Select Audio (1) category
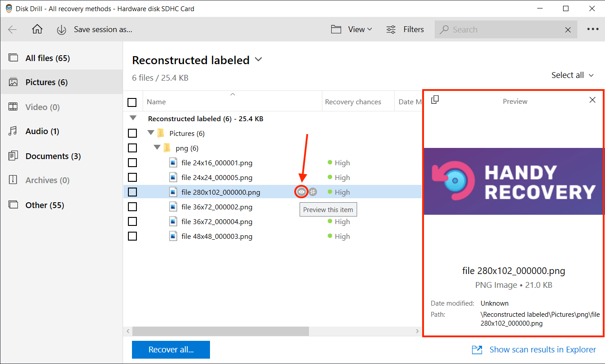Viewport: 605px width, 364px height. (62, 131)
